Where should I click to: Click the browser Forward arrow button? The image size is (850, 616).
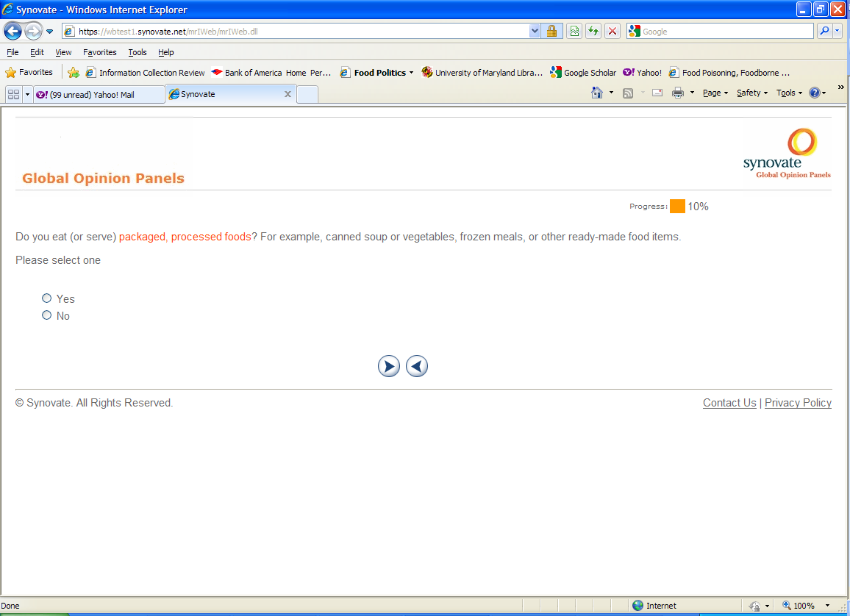34,31
